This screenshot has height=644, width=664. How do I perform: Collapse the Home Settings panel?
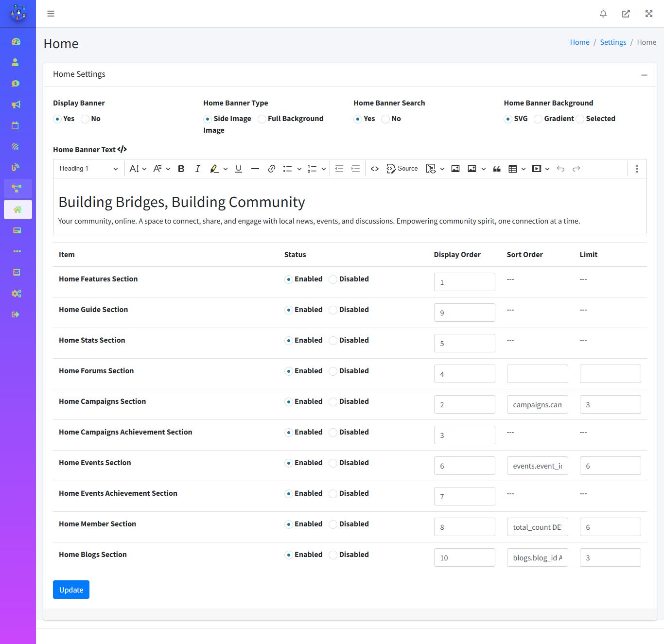644,75
